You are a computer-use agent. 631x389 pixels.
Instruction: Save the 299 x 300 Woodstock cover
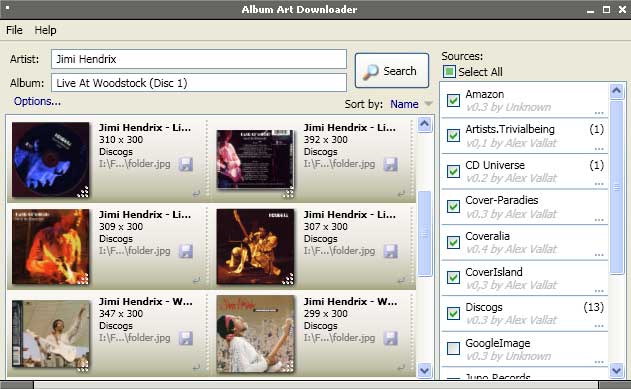coord(390,338)
